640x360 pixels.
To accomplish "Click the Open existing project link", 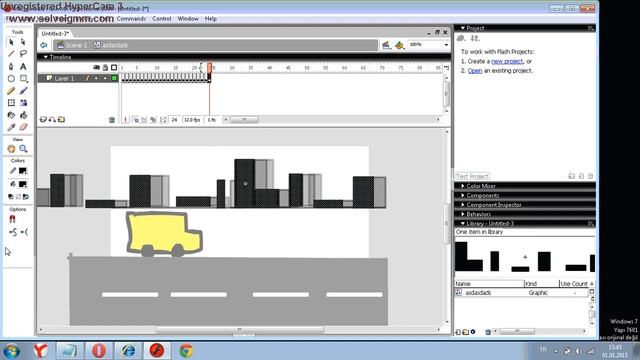I will point(475,71).
